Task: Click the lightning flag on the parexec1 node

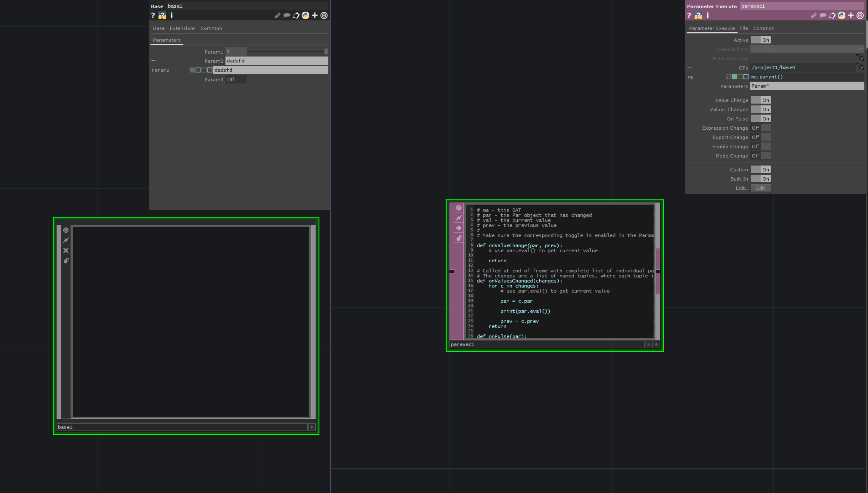Action: (x=459, y=218)
